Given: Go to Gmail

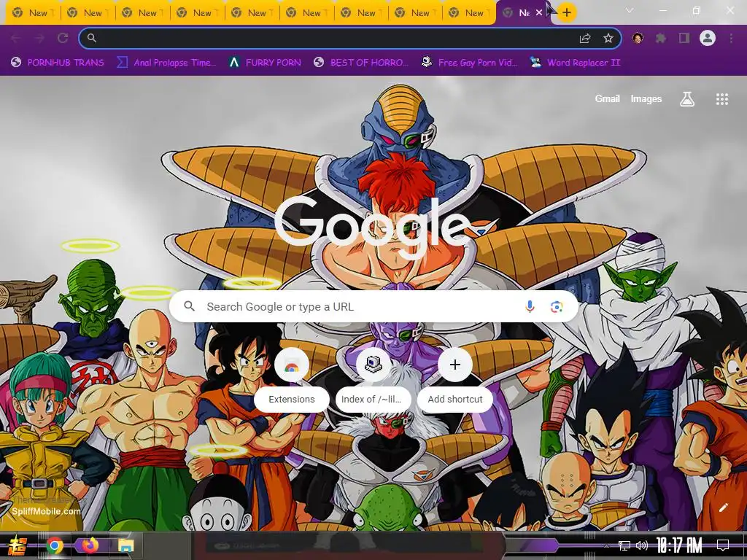Looking at the screenshot, I should 607,99.
